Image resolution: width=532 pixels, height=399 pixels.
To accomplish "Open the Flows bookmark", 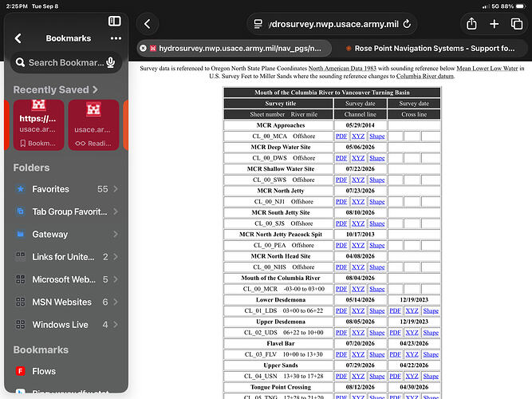I will (66, 371).
